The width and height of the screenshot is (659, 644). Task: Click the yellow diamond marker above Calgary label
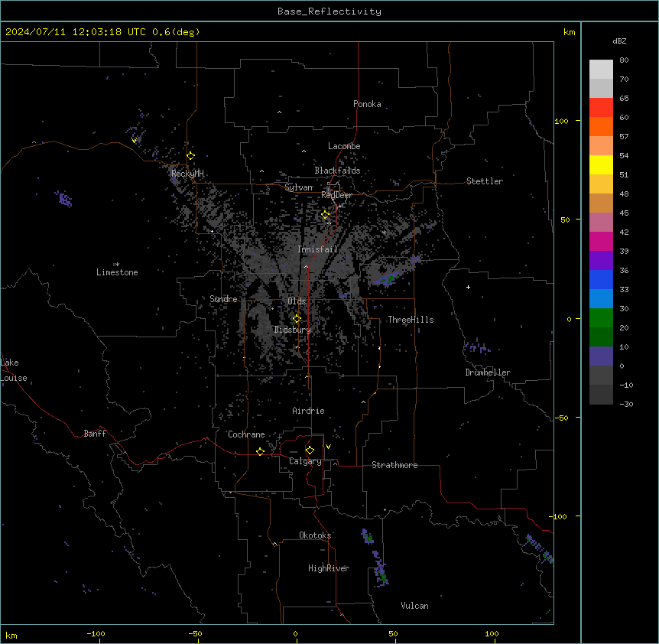310,450
